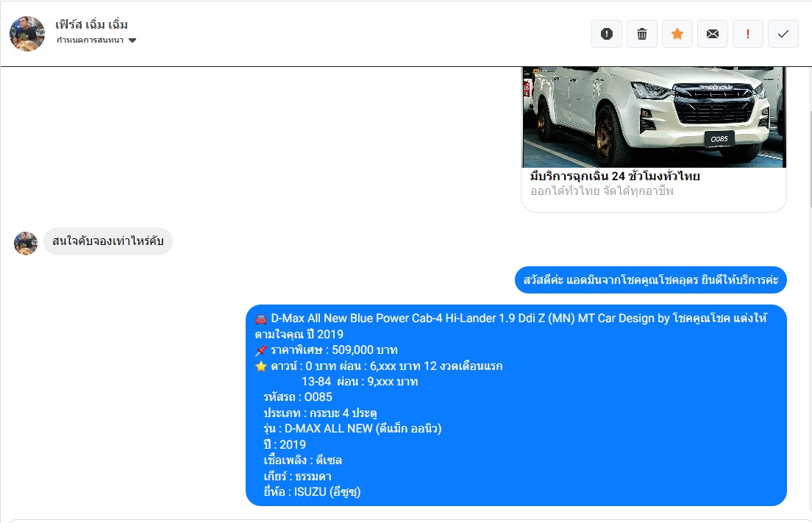Open the large profile picture in header

point(27,34)
